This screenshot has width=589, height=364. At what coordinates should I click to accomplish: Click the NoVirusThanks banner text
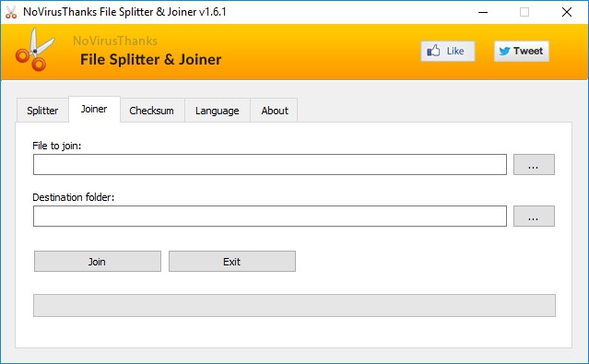click(x=115, y=41)
